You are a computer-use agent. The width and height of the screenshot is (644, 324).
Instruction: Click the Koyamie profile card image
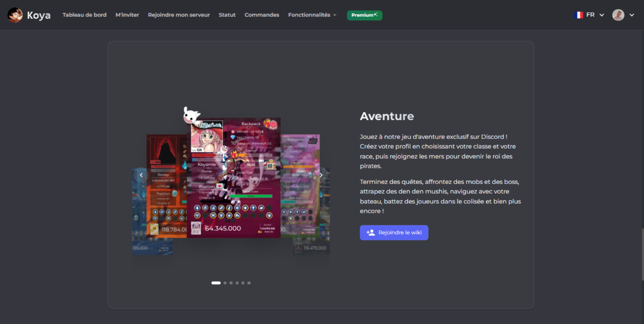pos(233,178)
